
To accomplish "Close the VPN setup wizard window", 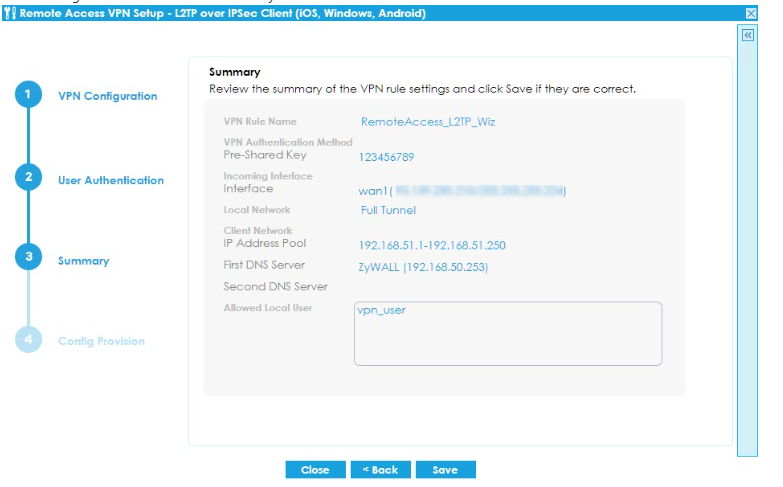I will [751, 13].
